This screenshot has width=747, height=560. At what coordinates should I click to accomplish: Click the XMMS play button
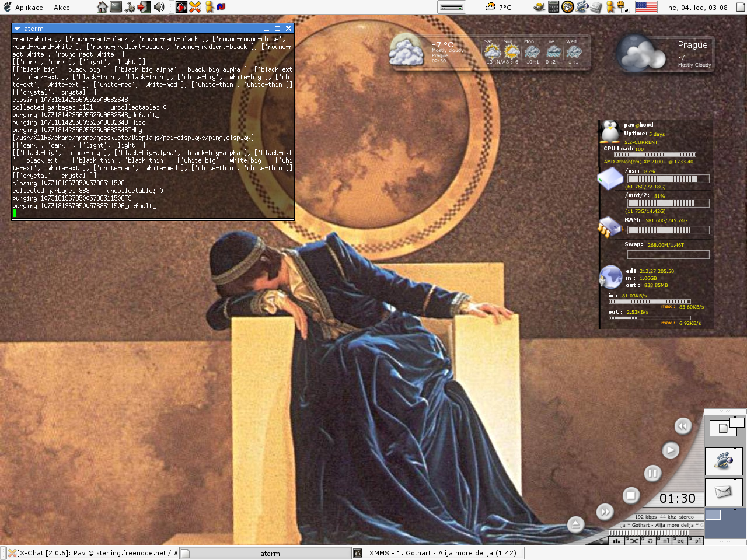click(x=671, y=450)
